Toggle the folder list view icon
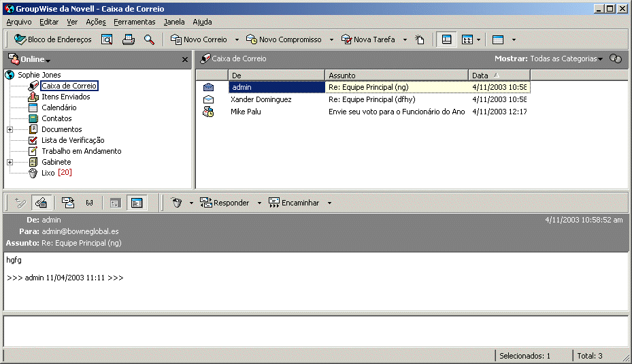 446,39
